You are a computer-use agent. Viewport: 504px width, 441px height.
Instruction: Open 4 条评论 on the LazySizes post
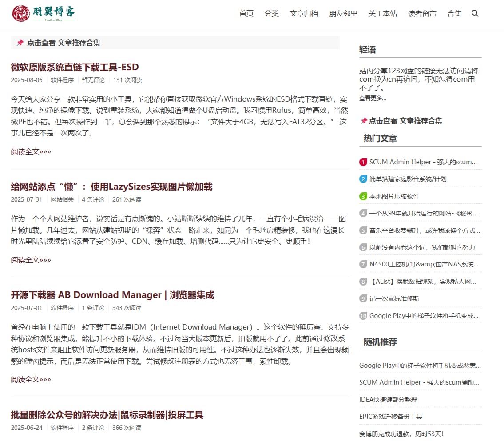93,199
